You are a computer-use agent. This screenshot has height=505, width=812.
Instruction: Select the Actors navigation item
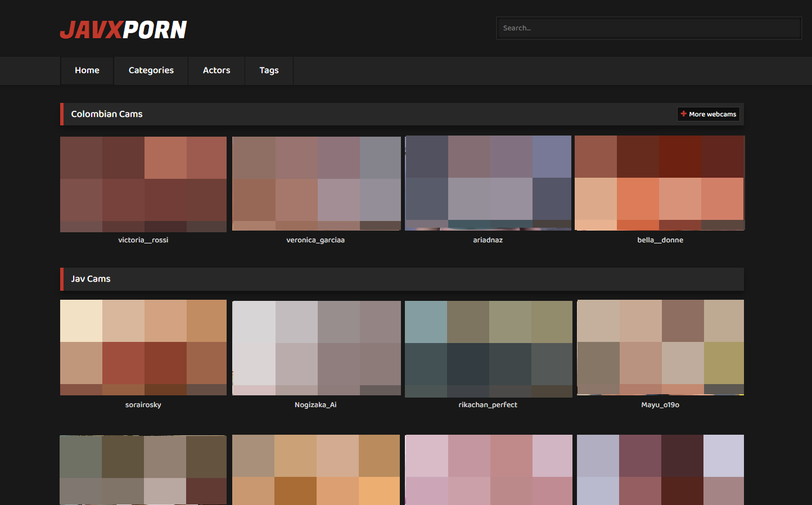[x=216, y=70]
